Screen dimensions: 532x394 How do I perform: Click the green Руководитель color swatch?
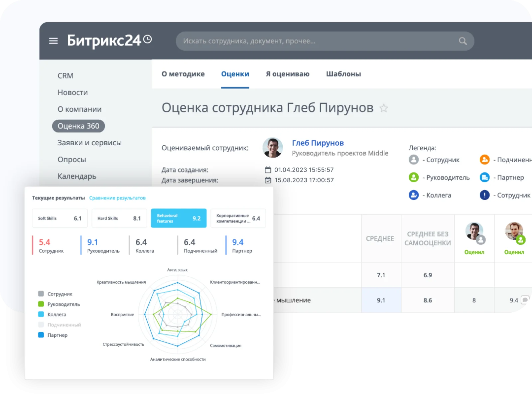click(41, 304)
